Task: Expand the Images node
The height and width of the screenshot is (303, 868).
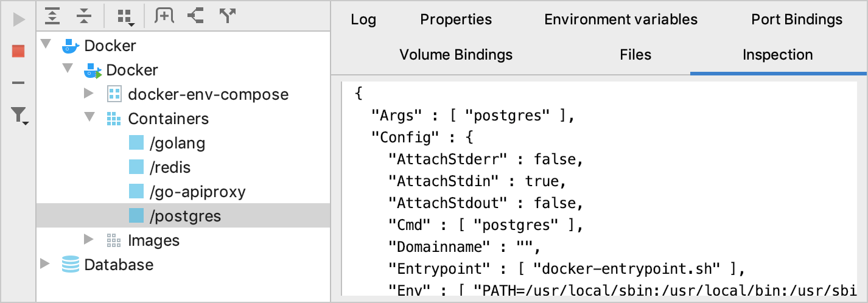Action: pos(89,240)
